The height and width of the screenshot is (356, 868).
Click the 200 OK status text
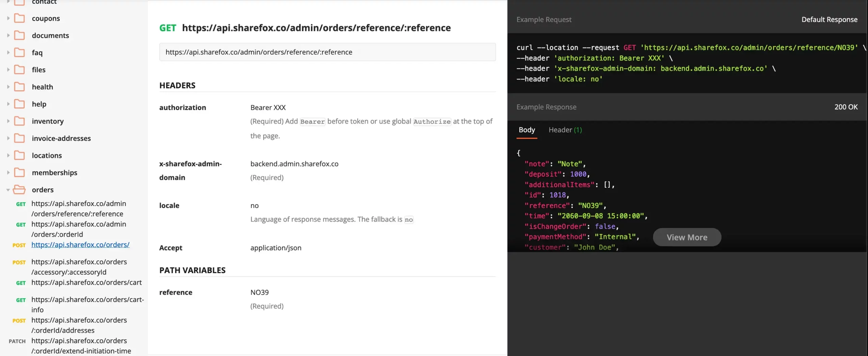point(846,107)
